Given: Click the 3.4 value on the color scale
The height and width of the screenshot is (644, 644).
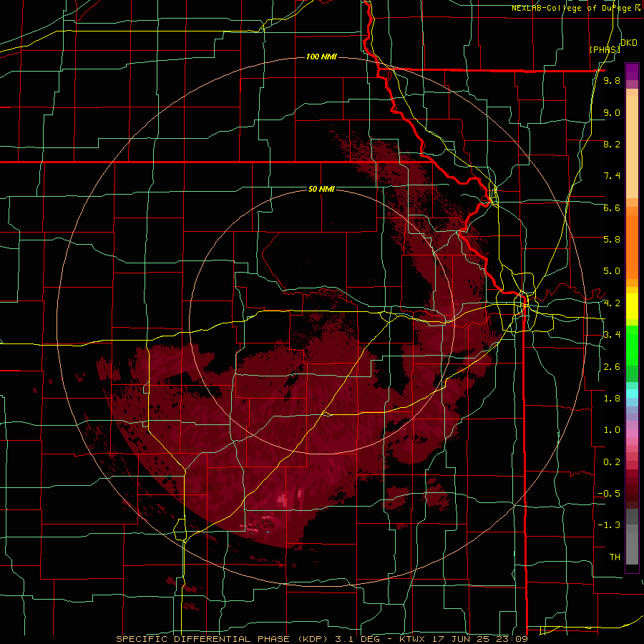Looking at the screenshot, I should click(612, 334).
